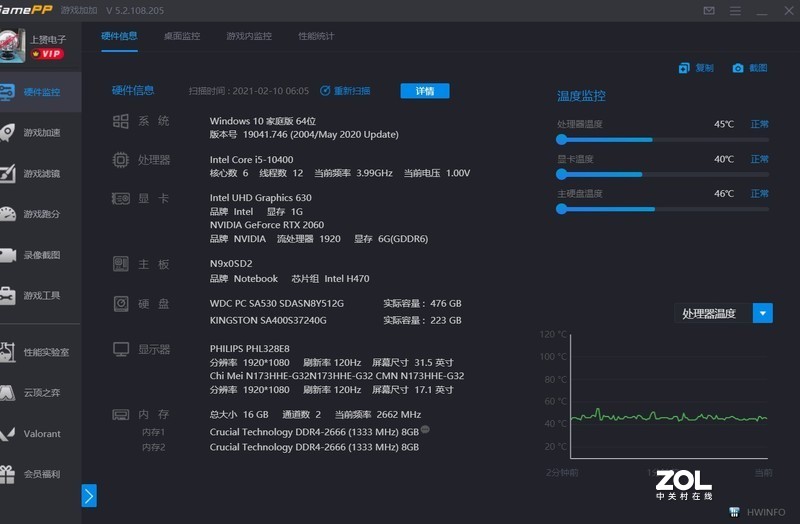800x524 pixels.
Task: Click the temperature line chart
Action: (x=669, y=396)
